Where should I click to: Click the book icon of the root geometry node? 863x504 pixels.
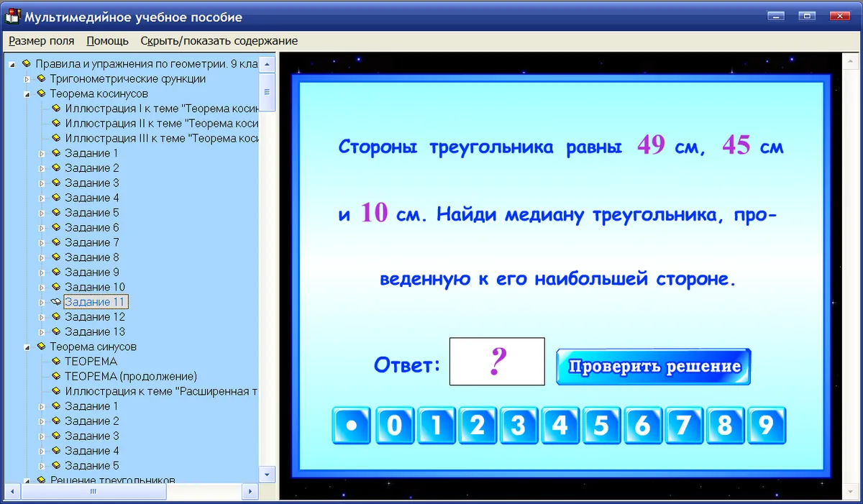pyautogui.click(x=27, y=63)
